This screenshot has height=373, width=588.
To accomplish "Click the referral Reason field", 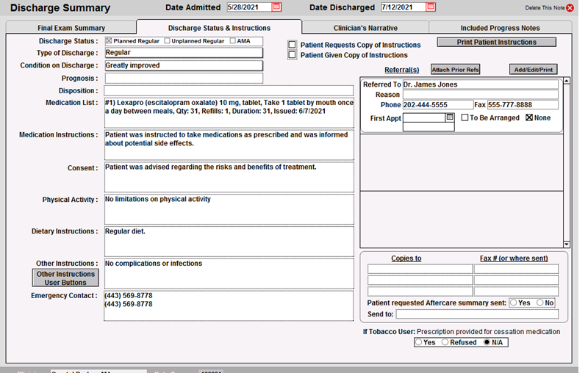I will [481, 95].
